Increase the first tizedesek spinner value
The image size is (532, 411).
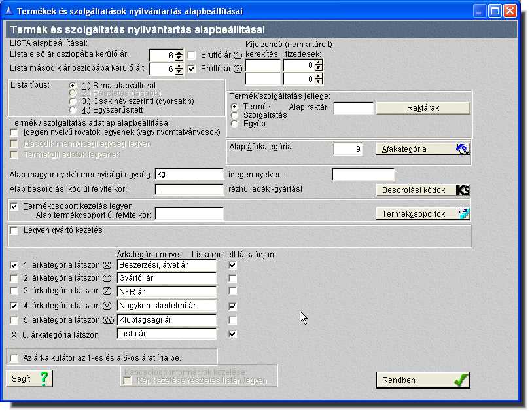click(x=319, y=62)
